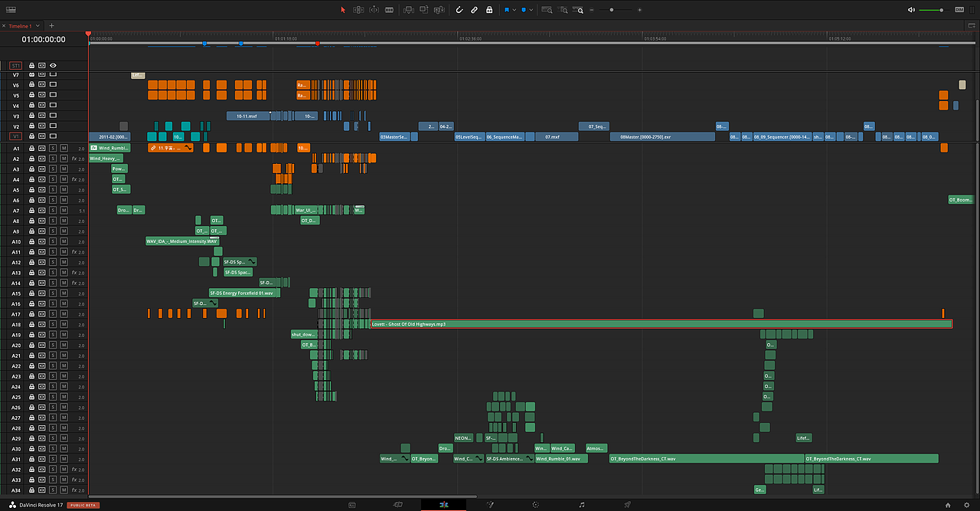The height and width of the screenshot is (511, 980).
Task: Lock the V6 video track
Action: (32, 85)
